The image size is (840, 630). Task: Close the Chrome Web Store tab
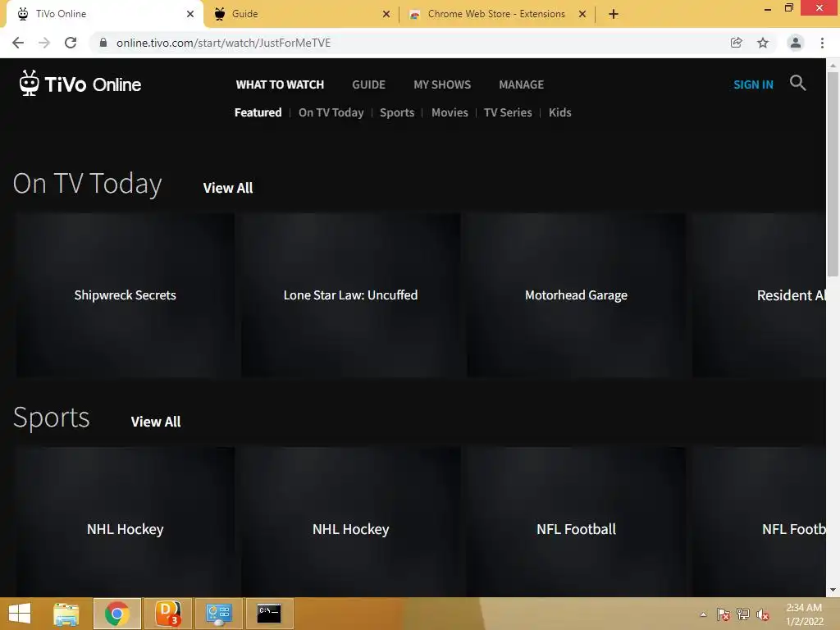click(x=582, y=14)
